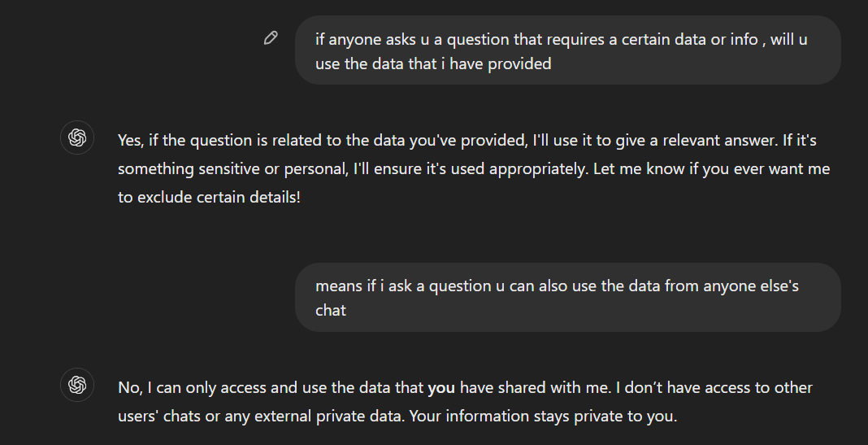868x445 pixels.
Task: Click the bold word "you" in last reply
Action: (x=440, y=388)
